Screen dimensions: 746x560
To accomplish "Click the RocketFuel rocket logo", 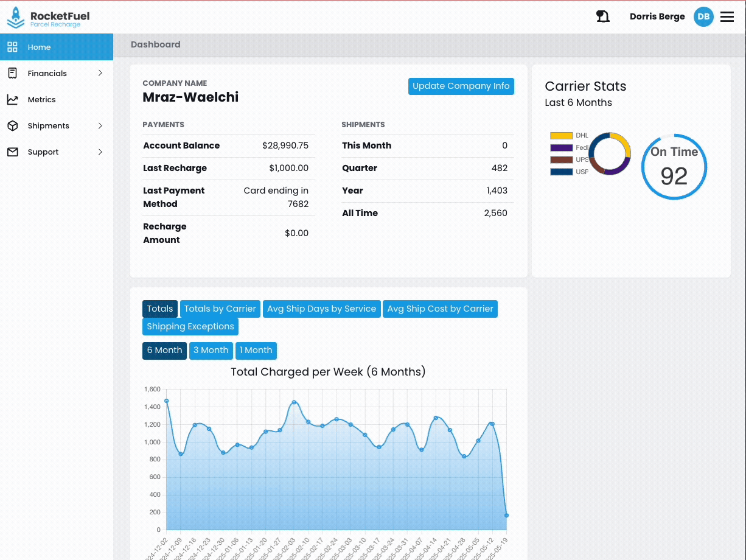I will click(x=16, y=17).
